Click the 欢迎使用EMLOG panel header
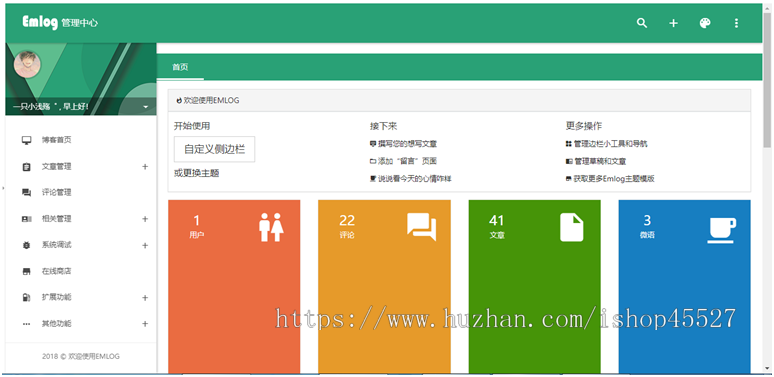The height and width of the screenshot is (377, 774). 459,100
